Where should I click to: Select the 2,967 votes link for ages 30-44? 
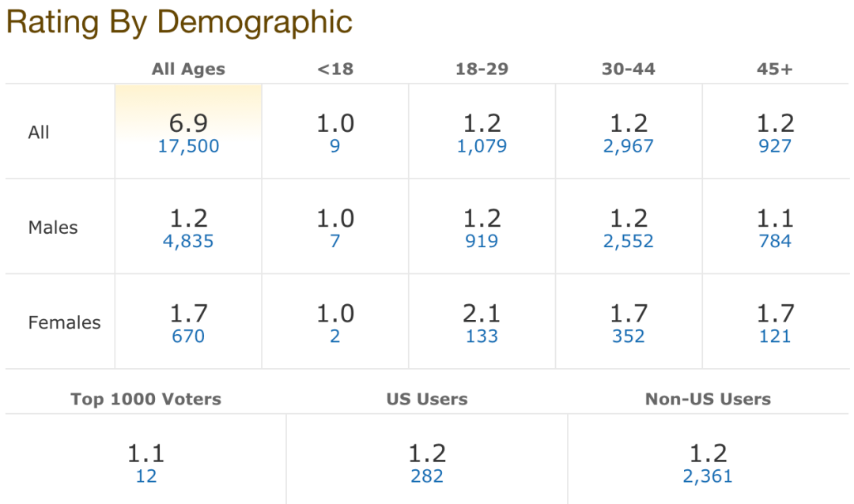click(628, 146)
